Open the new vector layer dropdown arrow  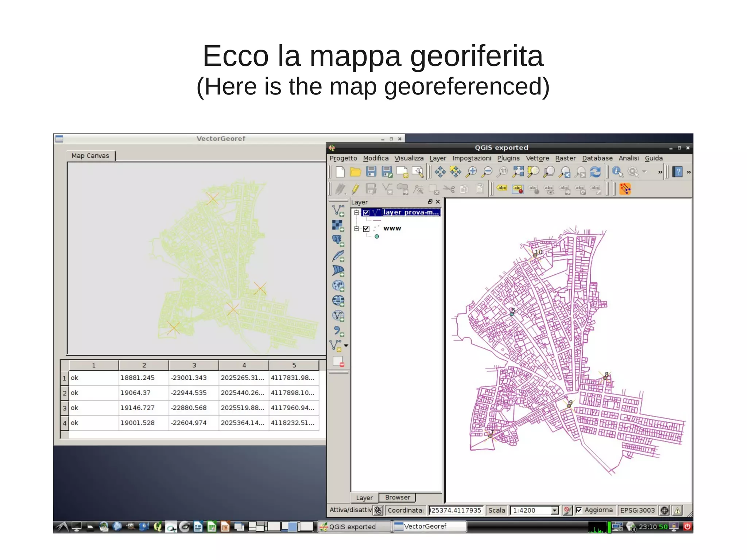346,345
